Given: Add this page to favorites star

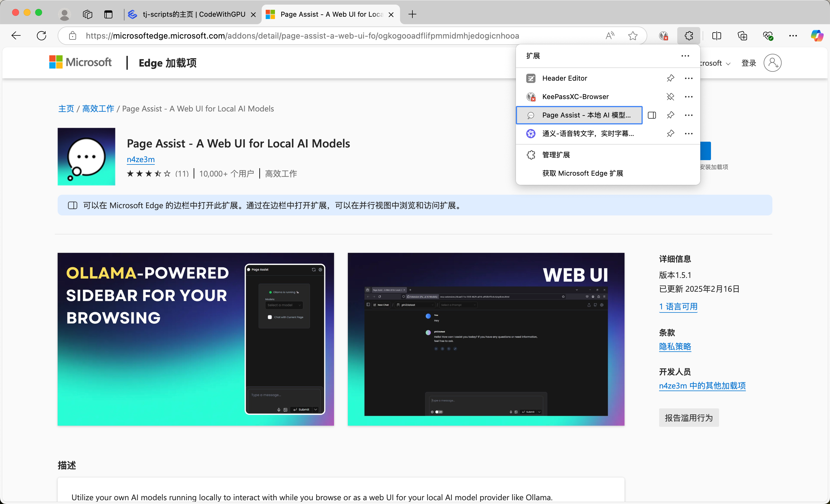Looking at the screenshot, I should pyautogui.click(x=633, y=36).
